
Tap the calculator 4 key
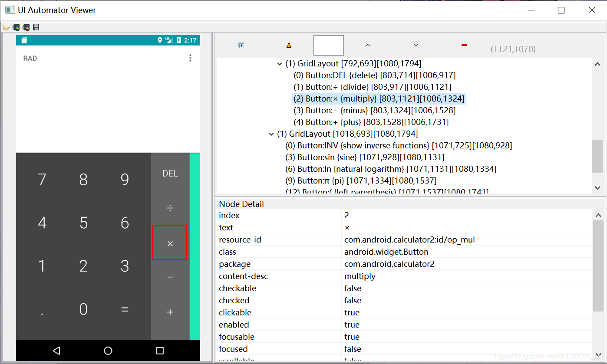pyautogui.click(x=42, y=223)
